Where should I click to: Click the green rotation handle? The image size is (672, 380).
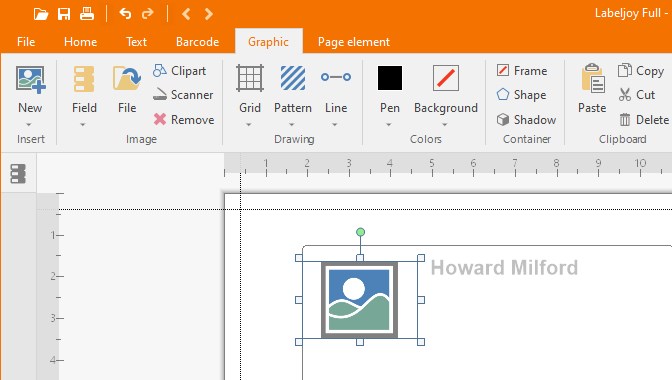point(360,232)
